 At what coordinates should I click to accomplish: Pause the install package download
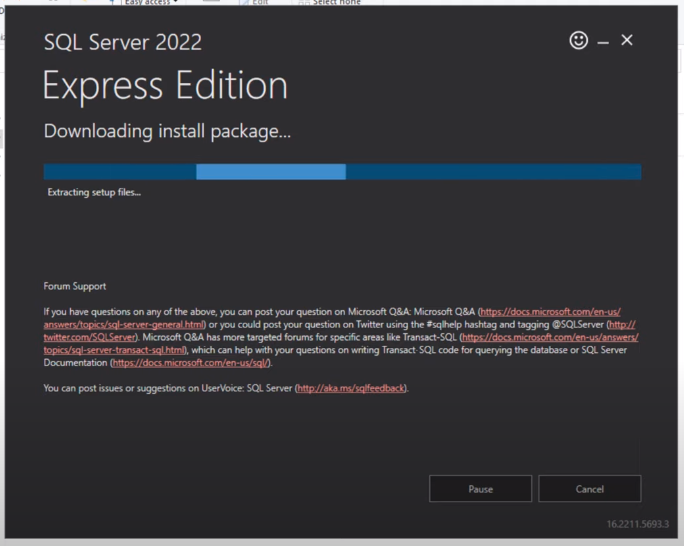pyautogui.click(x=480, y=489)
